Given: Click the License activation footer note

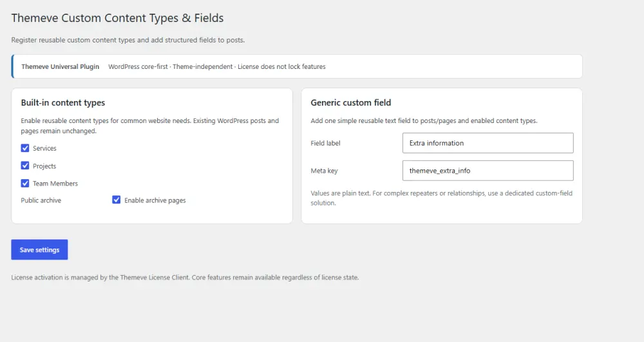Looking at the screenshot, I should point(185,278).
